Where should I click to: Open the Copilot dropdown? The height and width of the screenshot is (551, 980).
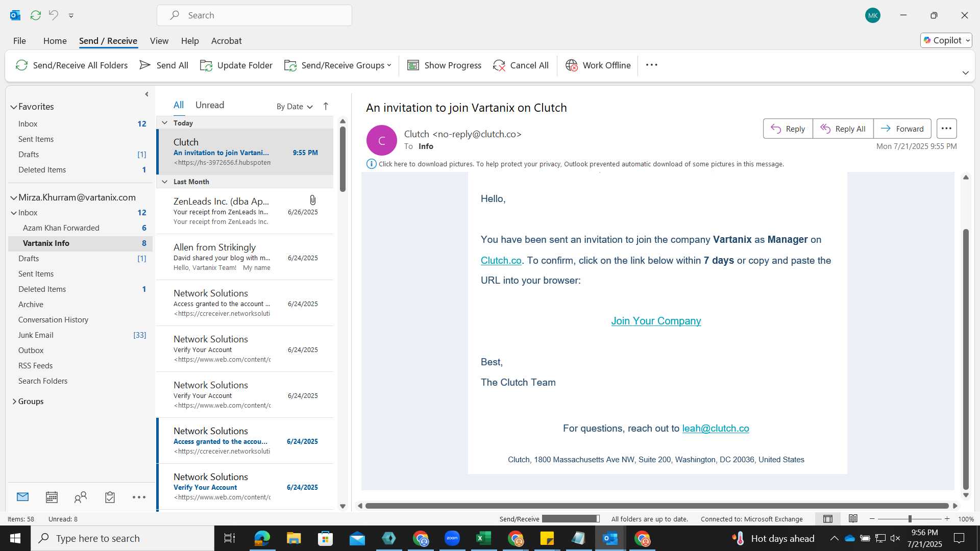946,40
